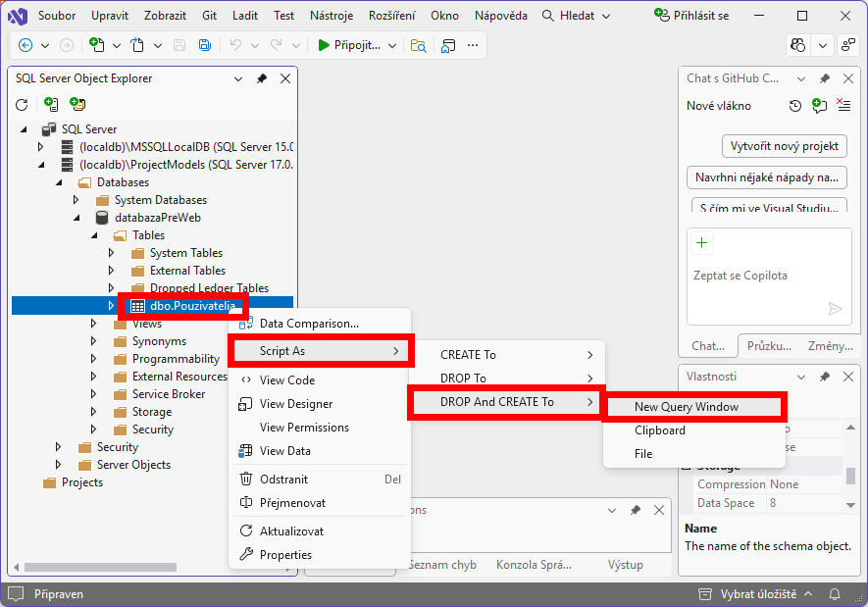Pin the Chat s GitHub Copilot panel
The image size is (868, 607).
(x=825, y=78)
